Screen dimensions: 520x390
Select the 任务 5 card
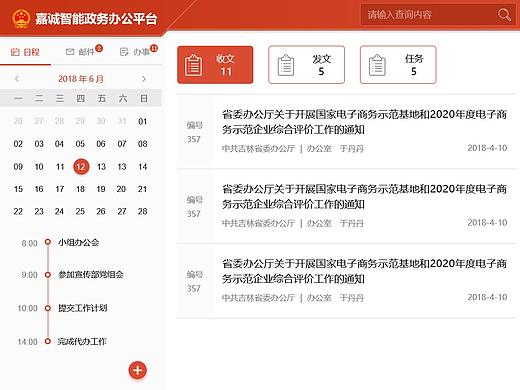point(398,65)
